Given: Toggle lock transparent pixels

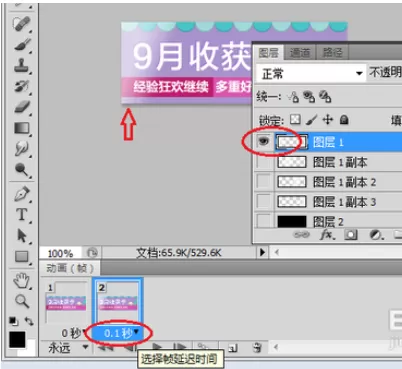Looking at the screenshot, I should (x=295, y=119).
